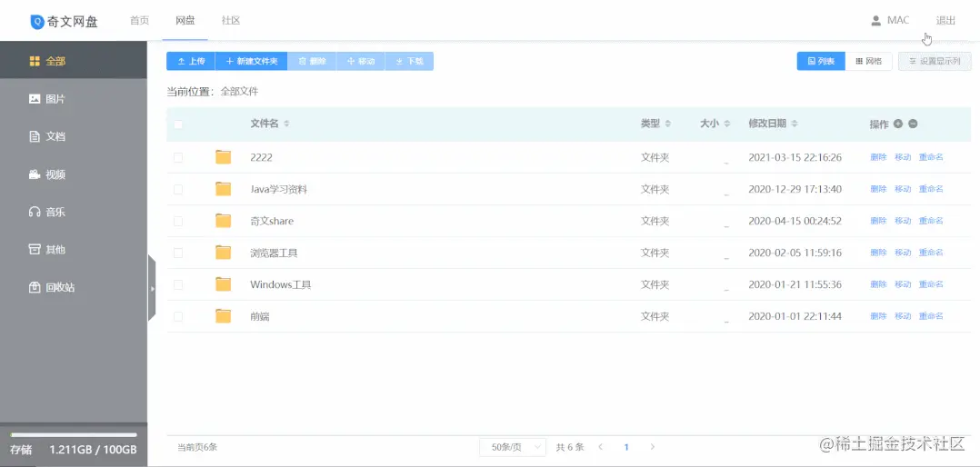Screen dimensions: 980x467
Task: Open folder name 2222
Action: coord(261,157)
